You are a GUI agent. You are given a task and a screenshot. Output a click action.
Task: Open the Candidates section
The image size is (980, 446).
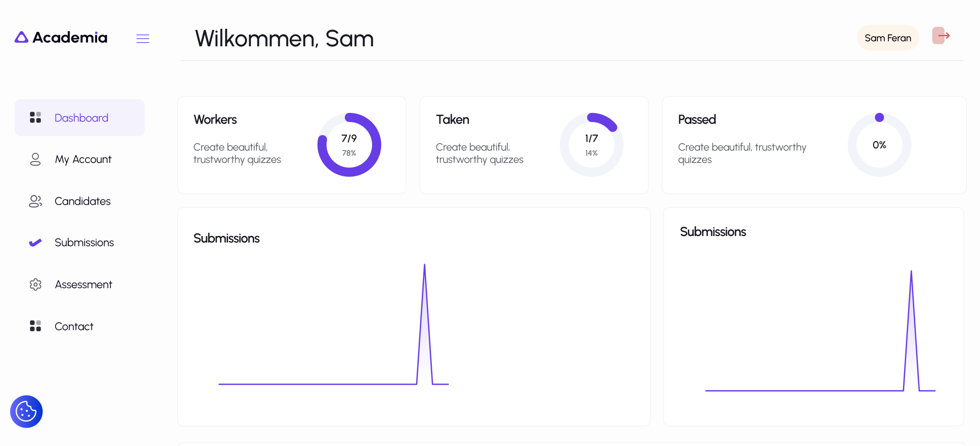pyautogui.click(x=83, y=201)
